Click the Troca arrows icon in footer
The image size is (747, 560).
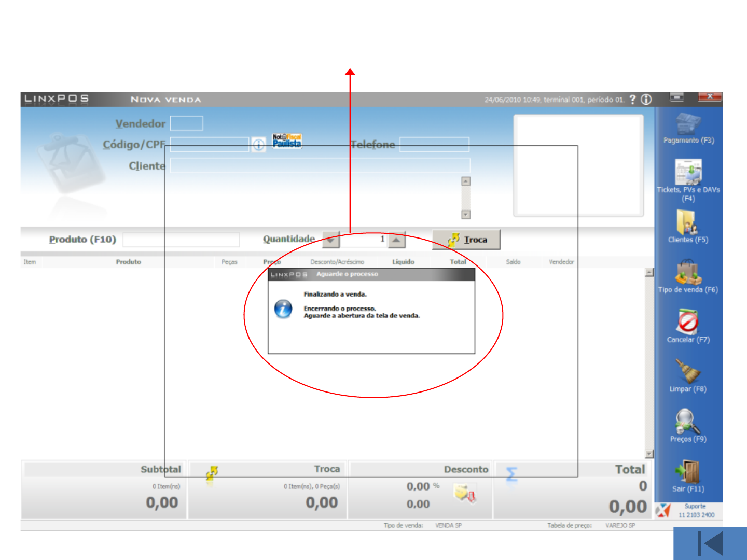pyautogui.click(x=212, y=472)
